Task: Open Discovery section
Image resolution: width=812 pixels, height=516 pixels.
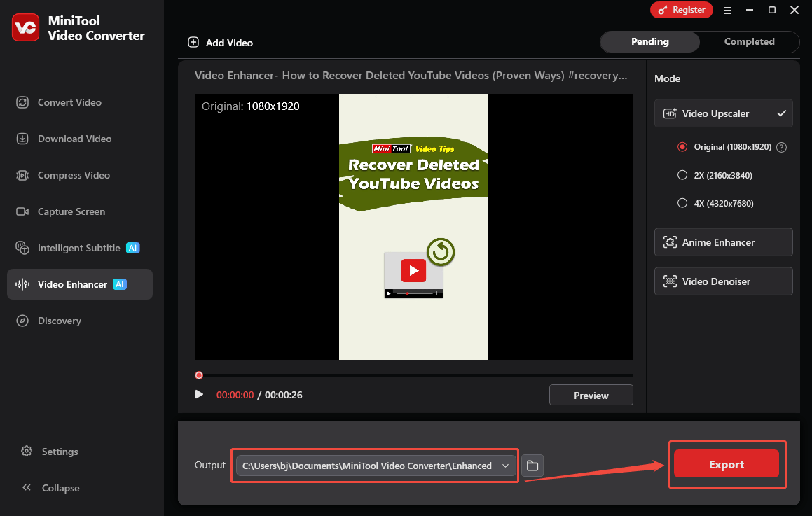Action: (80, 321)
